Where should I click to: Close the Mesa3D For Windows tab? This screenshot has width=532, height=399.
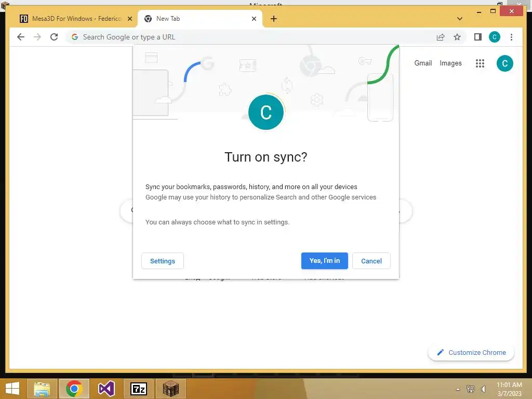129,19
